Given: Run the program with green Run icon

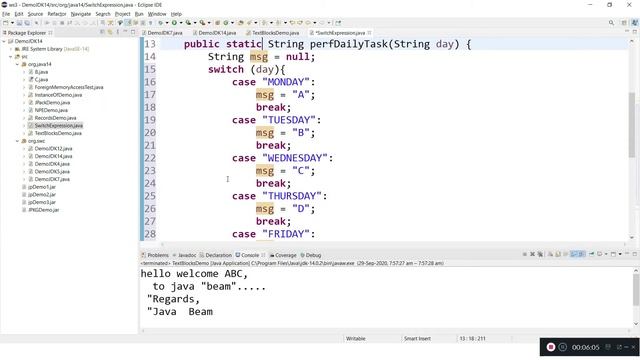Looking at the screenshot, I should click(174, 23).
